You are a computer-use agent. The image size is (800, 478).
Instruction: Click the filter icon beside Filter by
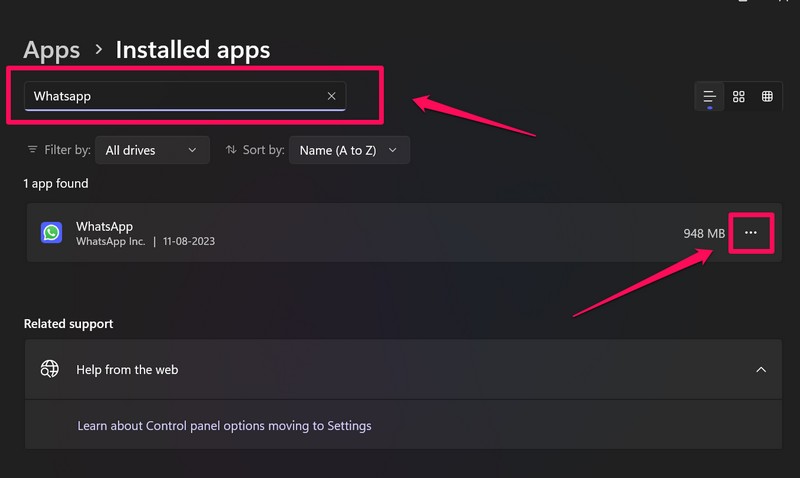33,150
